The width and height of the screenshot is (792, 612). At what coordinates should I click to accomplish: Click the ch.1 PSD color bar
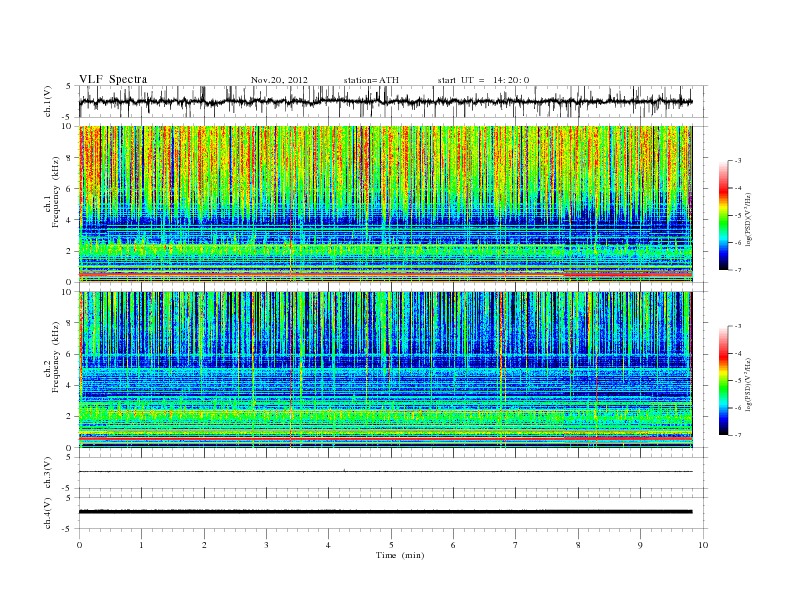click(x=723, y=215)
